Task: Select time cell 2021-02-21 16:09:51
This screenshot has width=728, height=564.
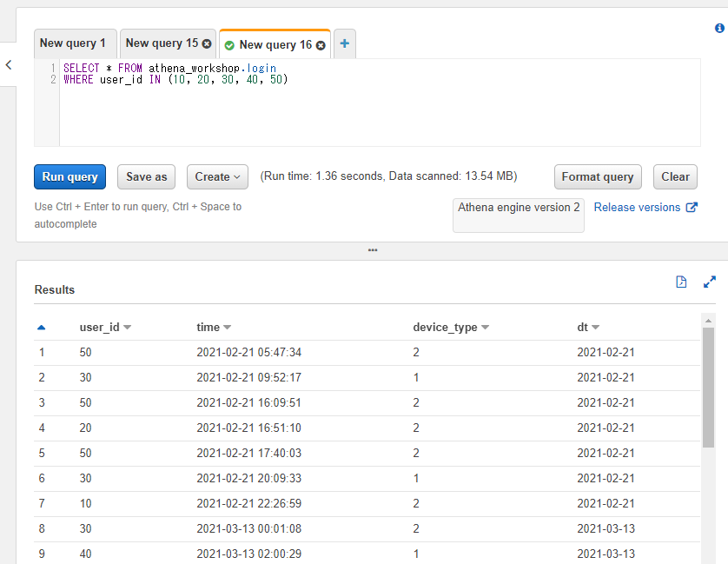Action: (248, 402)
